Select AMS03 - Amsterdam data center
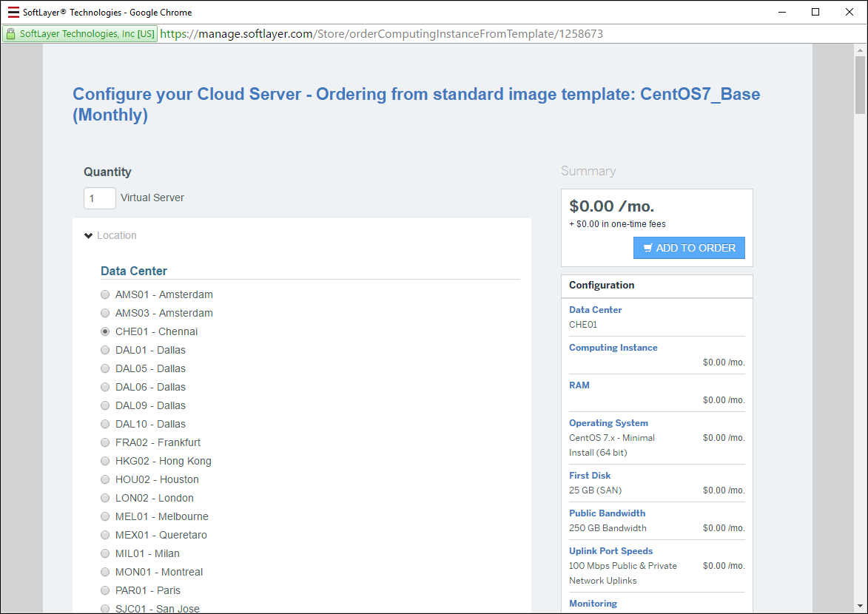Viewport: 868px width, 614px height. [105, 313]
